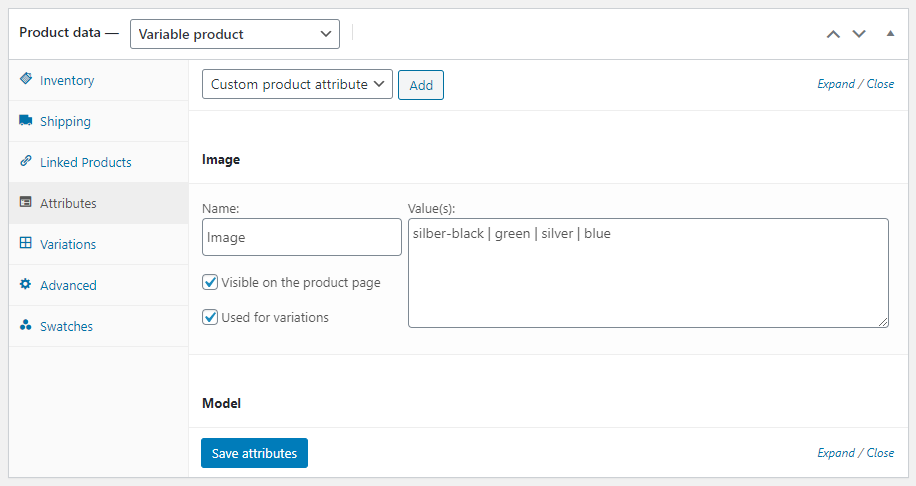
Task: Click the Linked Products link icon
Action: coord(26,161)
